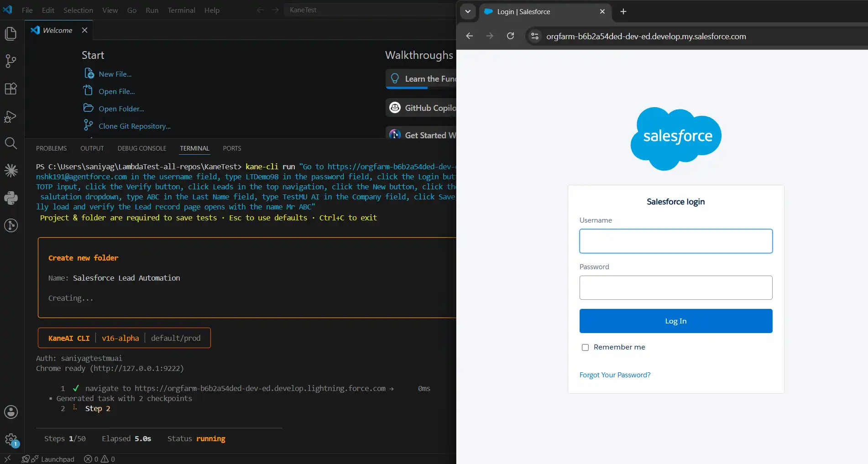Open the Go menu
The height and width of the screenshot is (464, 868).
tap(132, 10)
